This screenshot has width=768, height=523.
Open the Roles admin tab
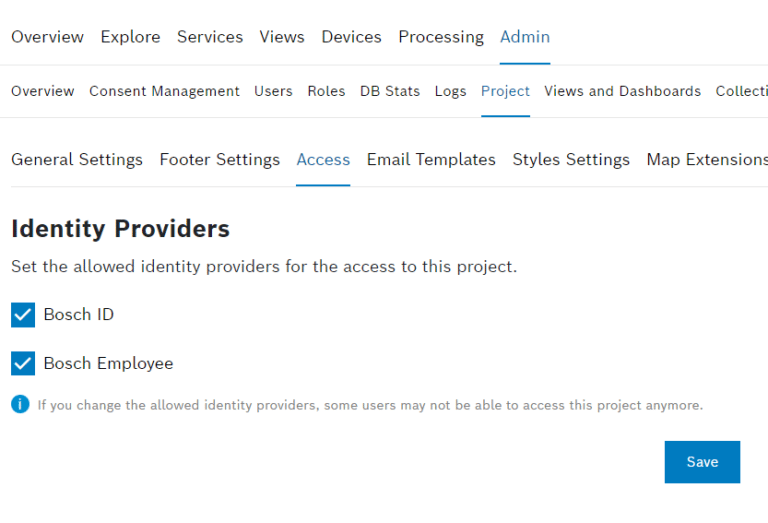[326, 91]
